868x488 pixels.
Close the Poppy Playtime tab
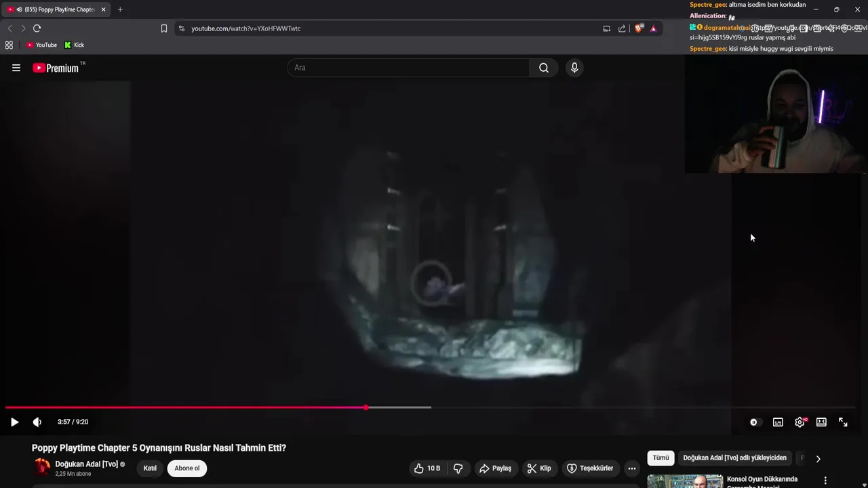[103, 9]
